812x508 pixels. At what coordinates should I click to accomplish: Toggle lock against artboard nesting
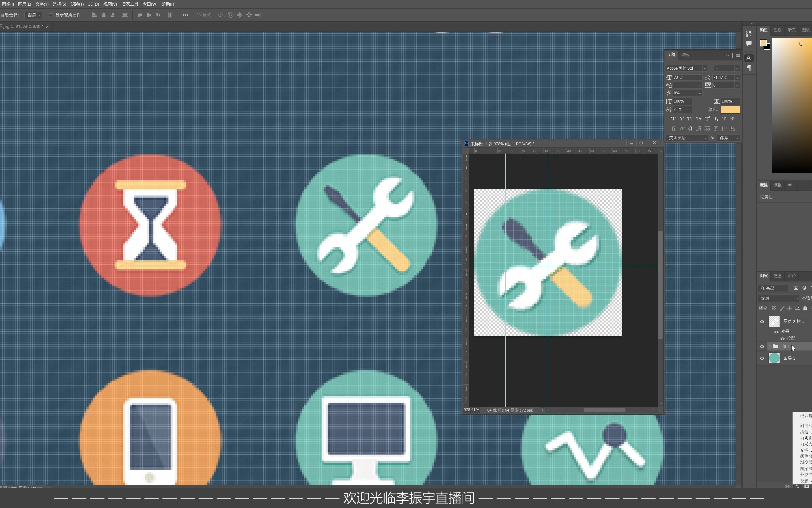(x=797, y=308)
